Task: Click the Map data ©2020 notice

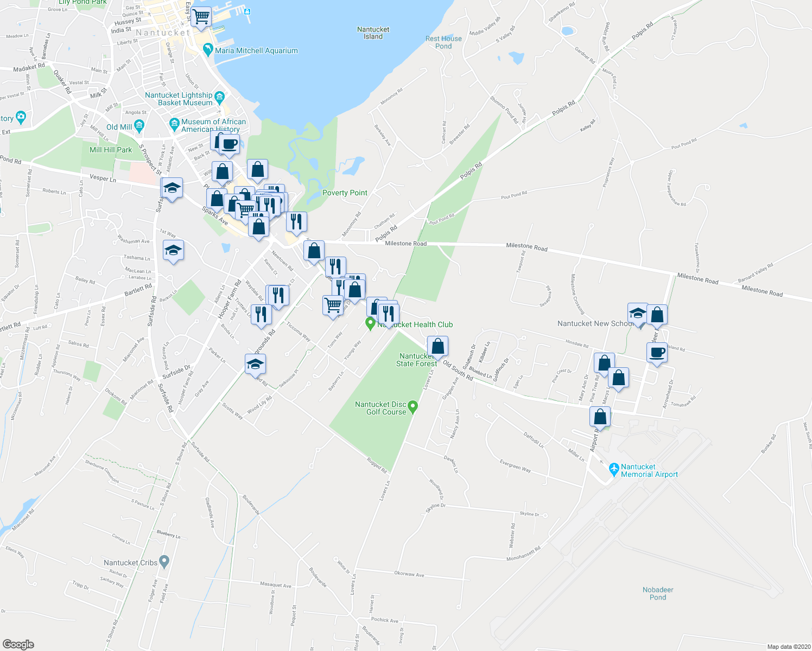Action: (x=788, y=647)
